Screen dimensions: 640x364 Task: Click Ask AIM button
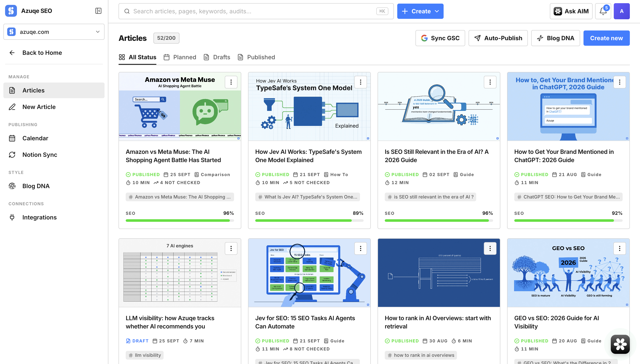(571, 11)
